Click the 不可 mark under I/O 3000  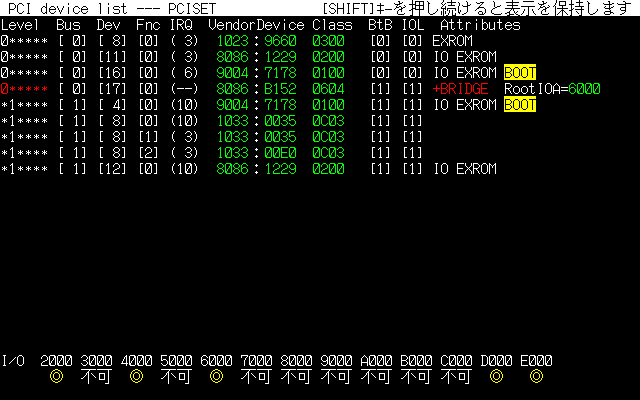point(96,377)
